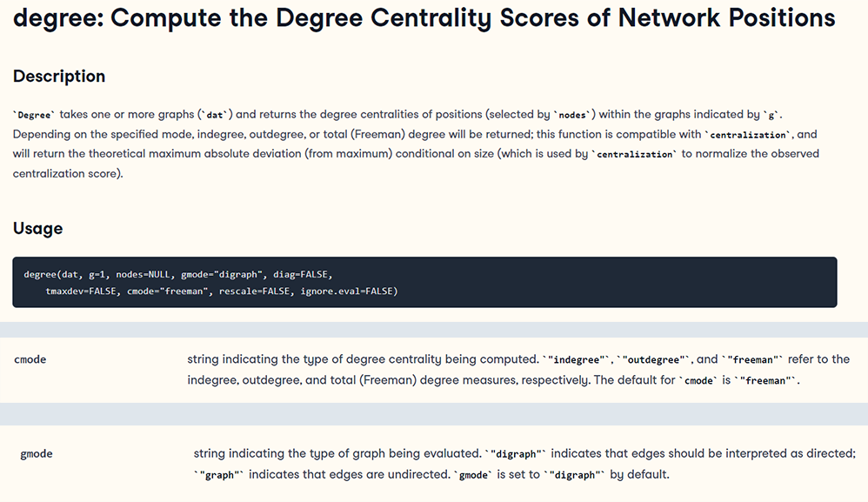868x502 pixels.
Task: Click the dark usage code block
Action: (424, 282)
